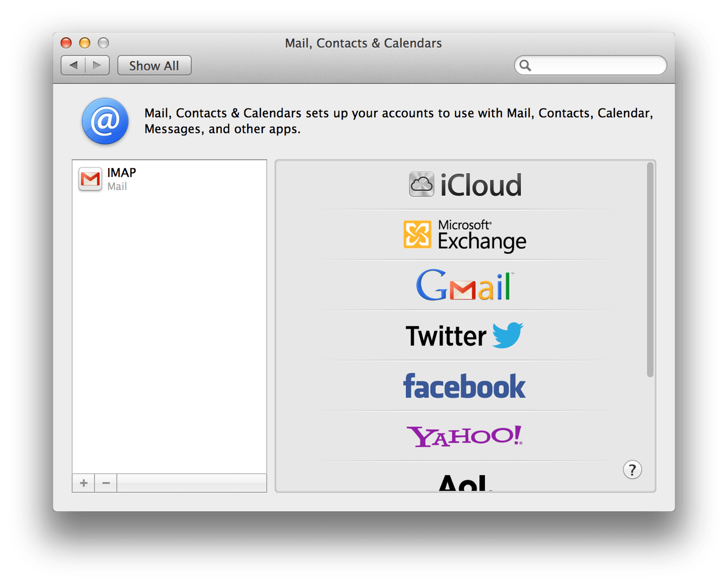Image resolution: width=728 pixels, height=585 pixels.
Task: Focus the search field
Action: [590, 65]
